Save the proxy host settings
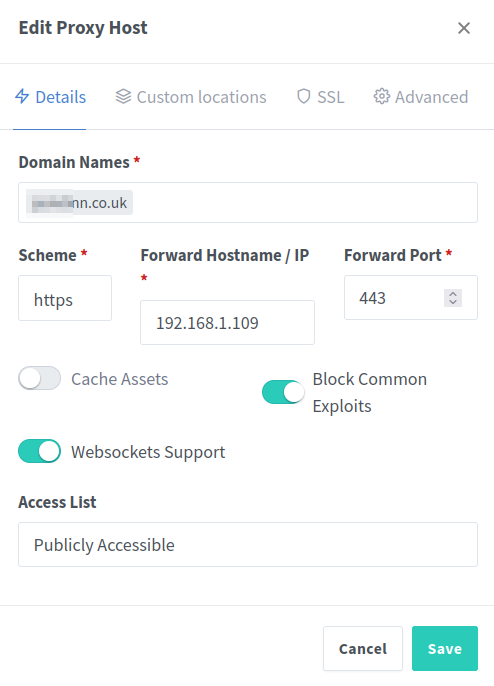494x686 pixels. point(445,648)
